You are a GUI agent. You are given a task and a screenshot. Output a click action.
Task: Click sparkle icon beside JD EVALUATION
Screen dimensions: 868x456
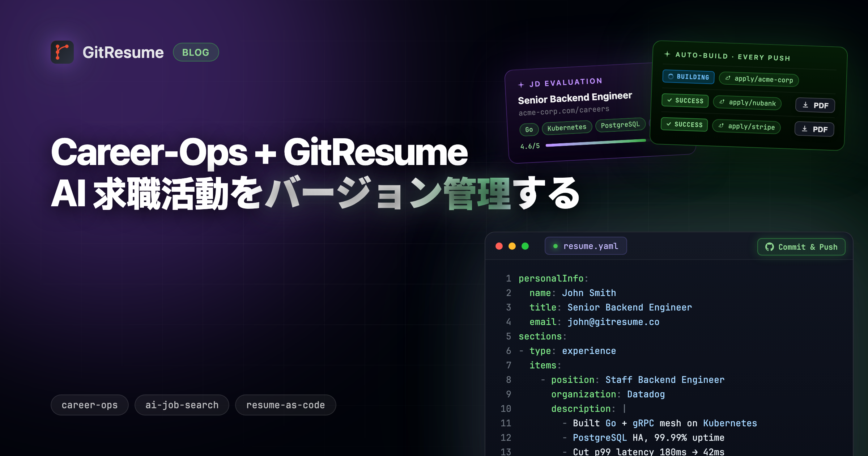pos(521,85)
